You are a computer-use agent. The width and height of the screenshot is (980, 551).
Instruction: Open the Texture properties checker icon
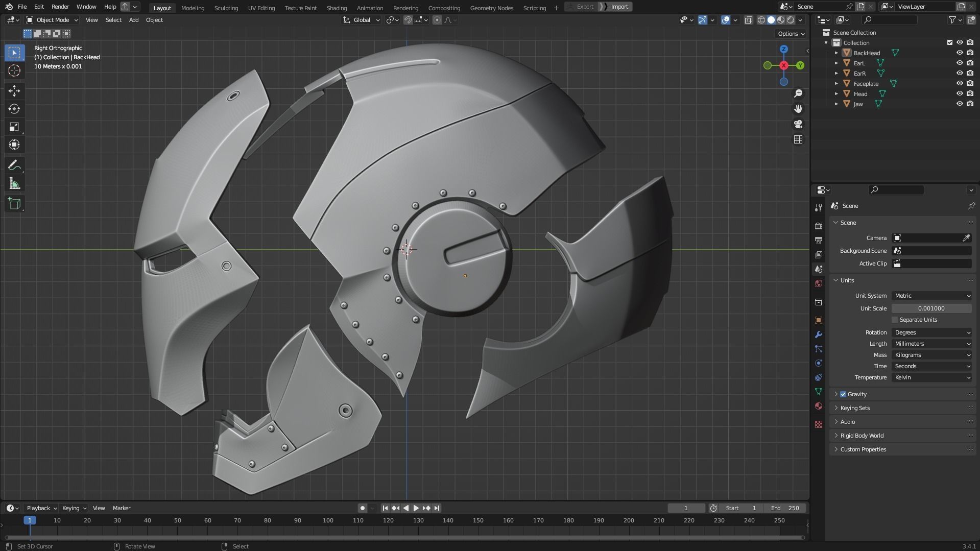coord(819,424)
